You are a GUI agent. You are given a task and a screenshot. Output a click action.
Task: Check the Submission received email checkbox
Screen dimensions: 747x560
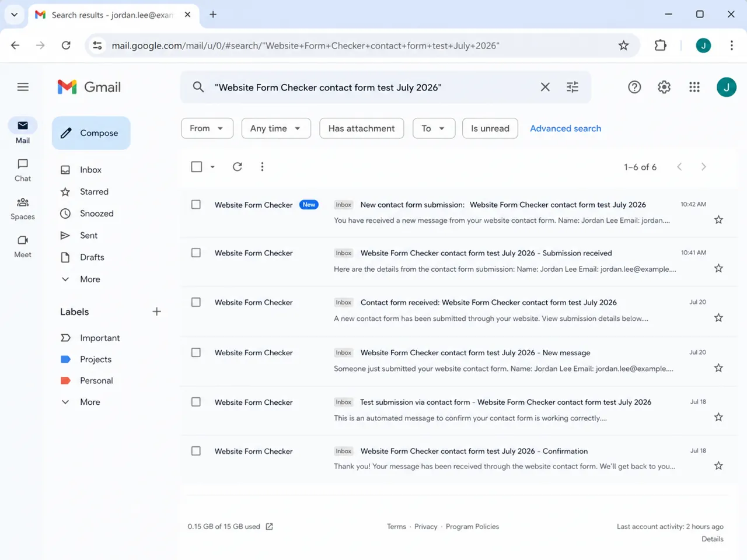point(196,253)
